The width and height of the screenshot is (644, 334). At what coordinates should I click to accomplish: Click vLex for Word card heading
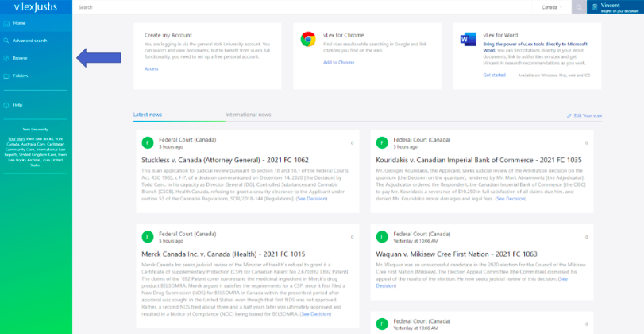tap(500, 35)
